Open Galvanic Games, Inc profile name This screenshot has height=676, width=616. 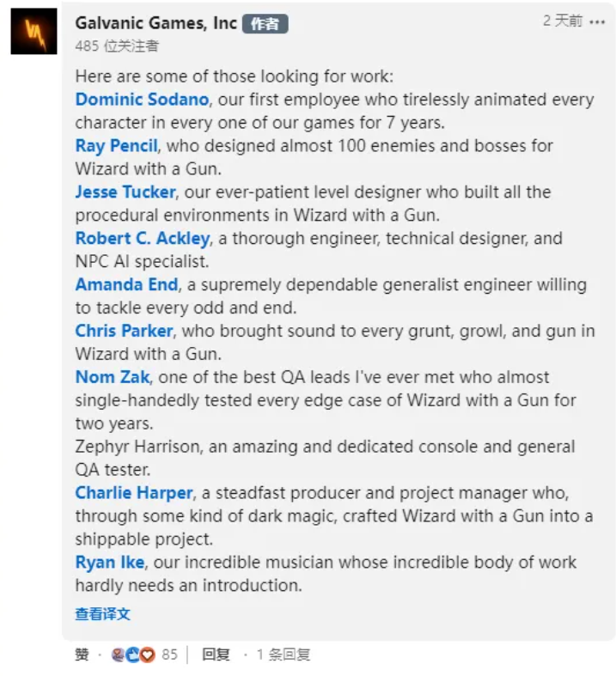click(156, 23)
